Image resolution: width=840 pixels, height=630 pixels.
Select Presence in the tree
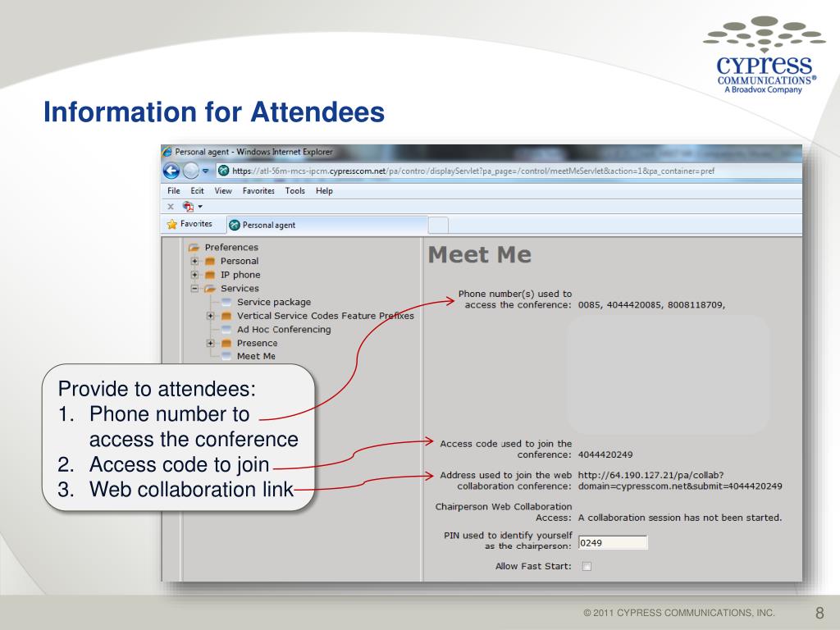pyautogui.click(x=257, y=344)
